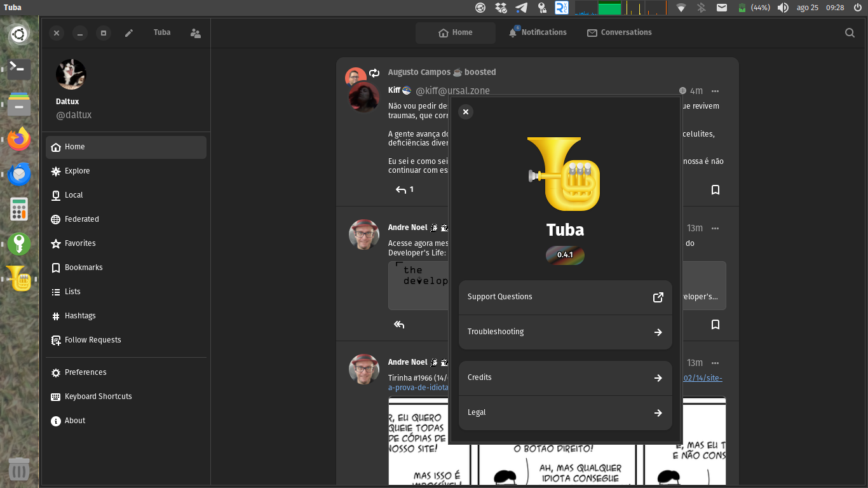Close the About Tuba dialog
The height and width of the screenshot is (488, 868).
[466, 112]
